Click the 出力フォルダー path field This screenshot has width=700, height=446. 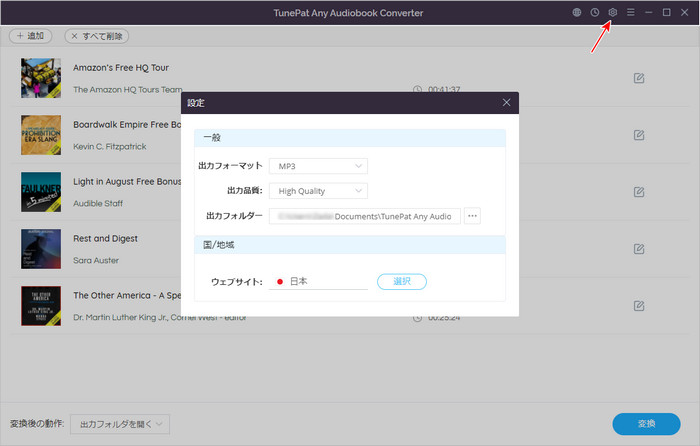(x=365, y=216)
